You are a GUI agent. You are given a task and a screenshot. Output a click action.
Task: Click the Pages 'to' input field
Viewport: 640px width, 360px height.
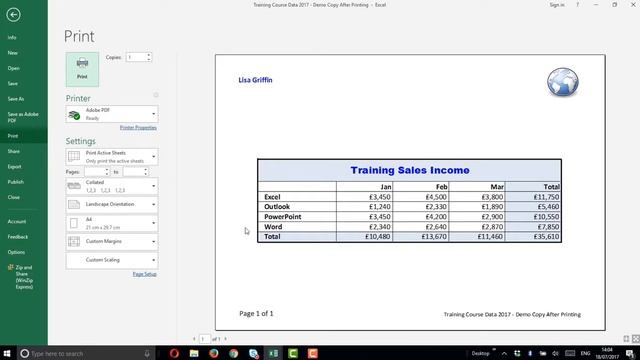point(133,172)
